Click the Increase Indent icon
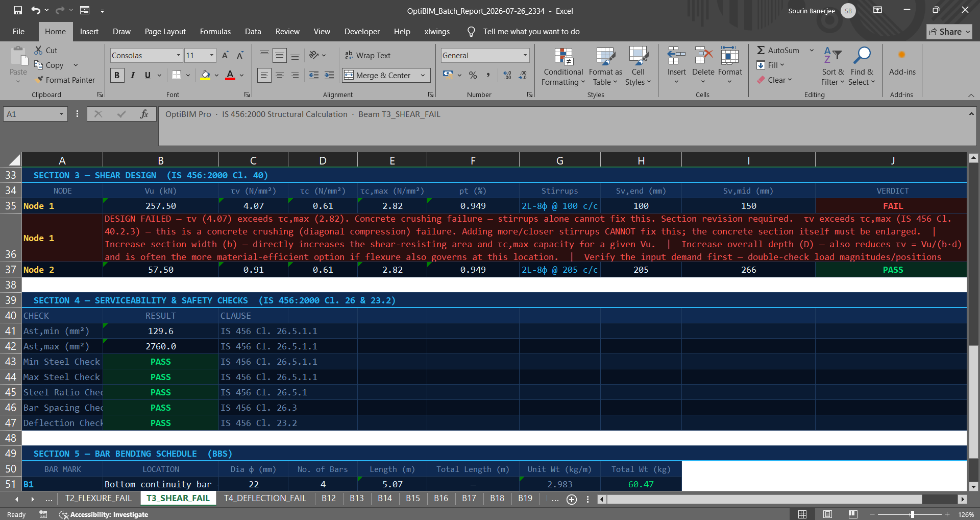The width and height of the screenshot is (980, 520). (x=329, y=75)
